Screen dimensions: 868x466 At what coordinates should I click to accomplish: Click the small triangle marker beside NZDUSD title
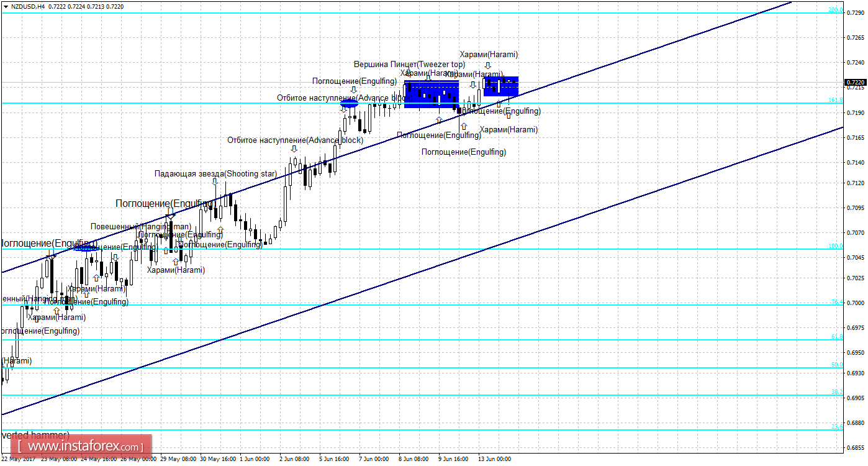click(6, 6)
